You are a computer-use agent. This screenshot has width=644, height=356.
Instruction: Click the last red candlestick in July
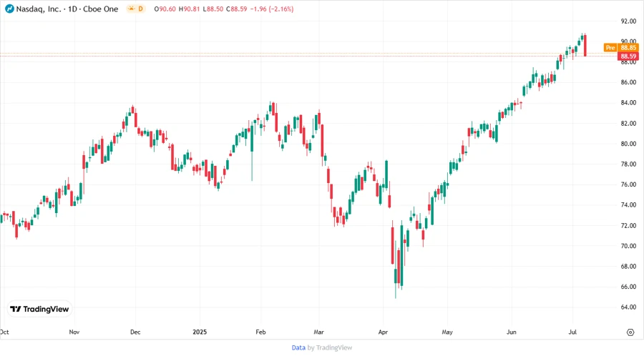[585, 46]
